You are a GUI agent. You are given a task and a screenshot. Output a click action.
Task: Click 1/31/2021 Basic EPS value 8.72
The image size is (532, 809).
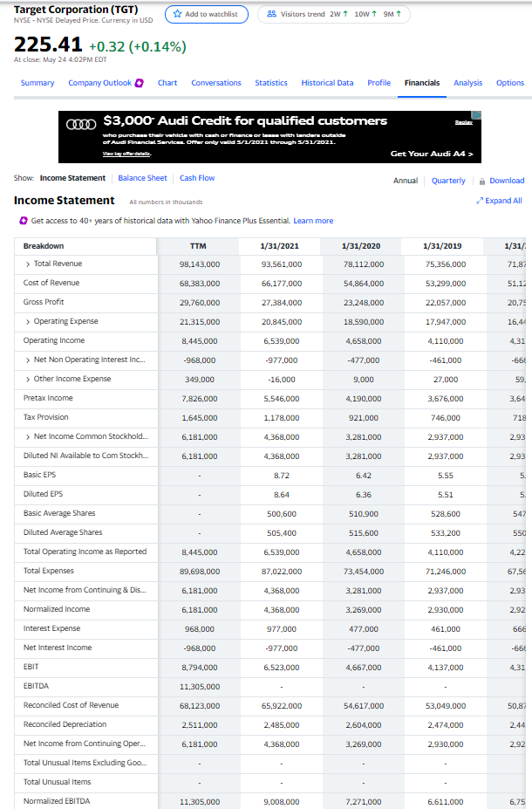click(282, 475)
